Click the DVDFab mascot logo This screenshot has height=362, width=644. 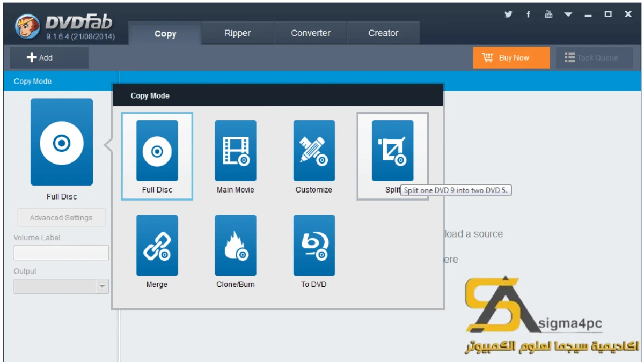coord(27,26)
